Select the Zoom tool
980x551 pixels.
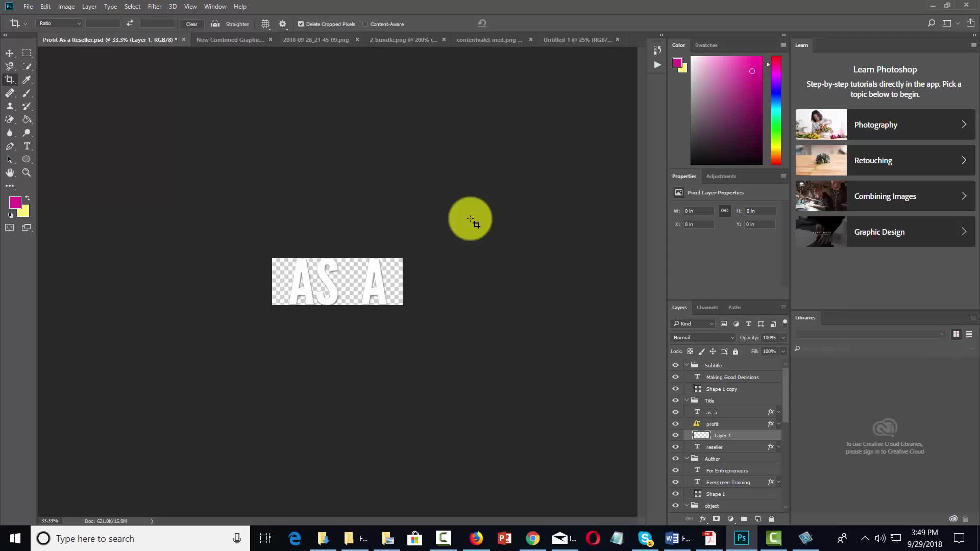27,173
